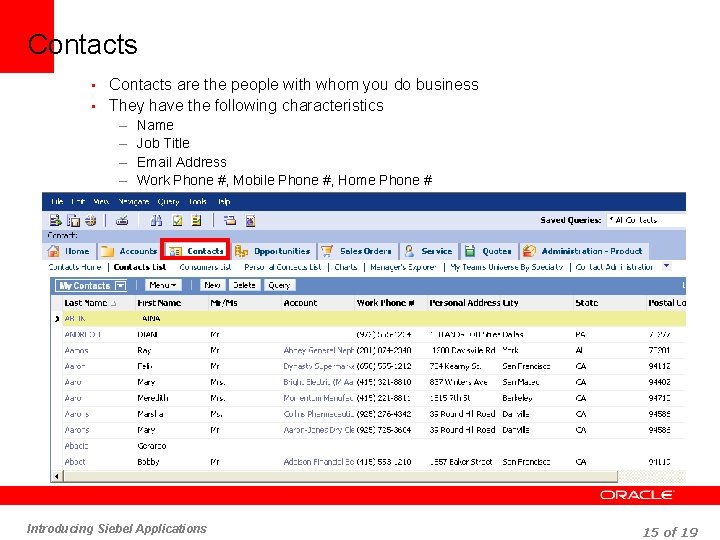Screen dimensions: 720x540
Task: Click the stacked folders toolbar icon
Action: pyautogui.click(x=230, y=221)
